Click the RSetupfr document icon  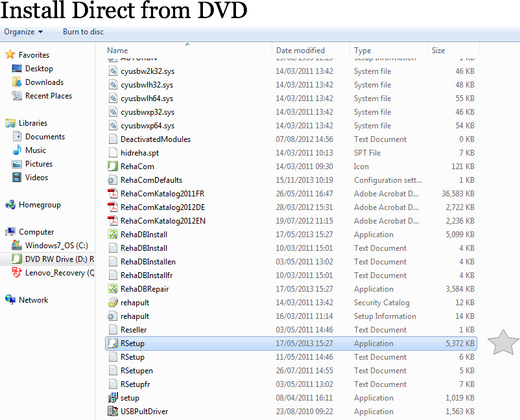tap(113, 384)
